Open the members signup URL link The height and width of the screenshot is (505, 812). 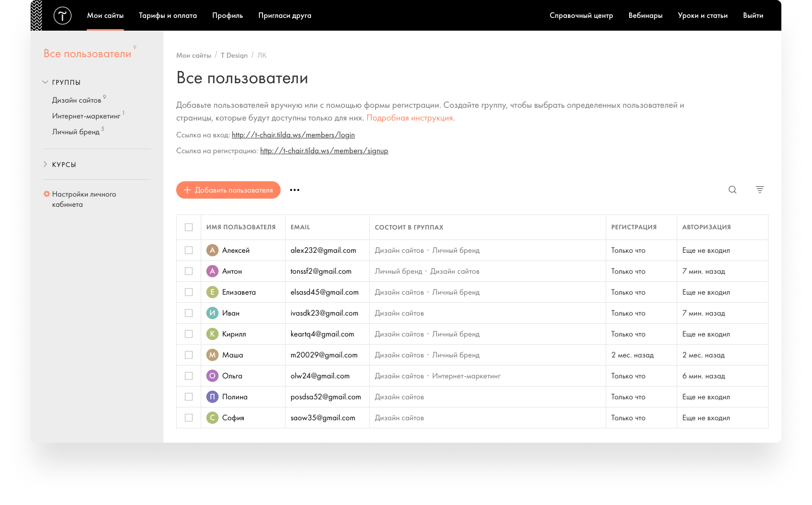pyautogui.click(x=324, y=151)
